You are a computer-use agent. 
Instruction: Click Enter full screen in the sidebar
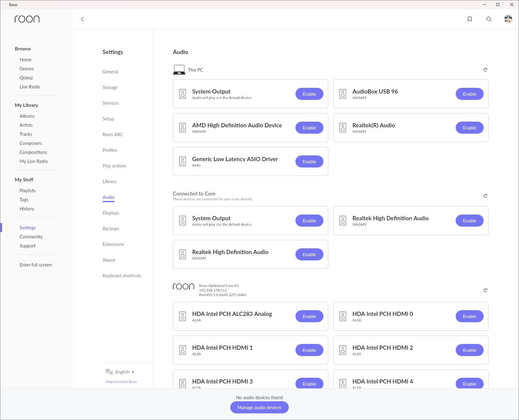(x=36, y=265)
